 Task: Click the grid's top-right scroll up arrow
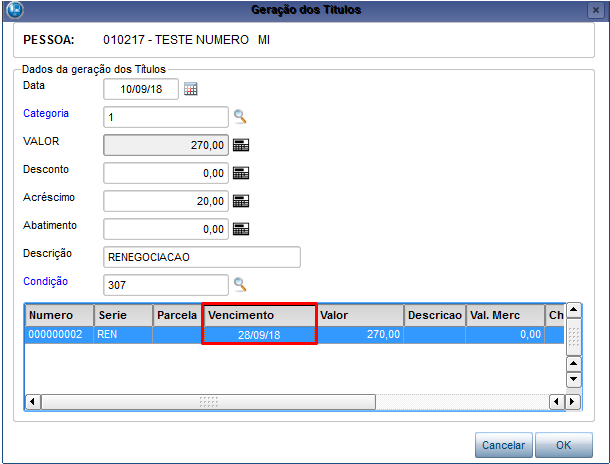tap(574, 310)
